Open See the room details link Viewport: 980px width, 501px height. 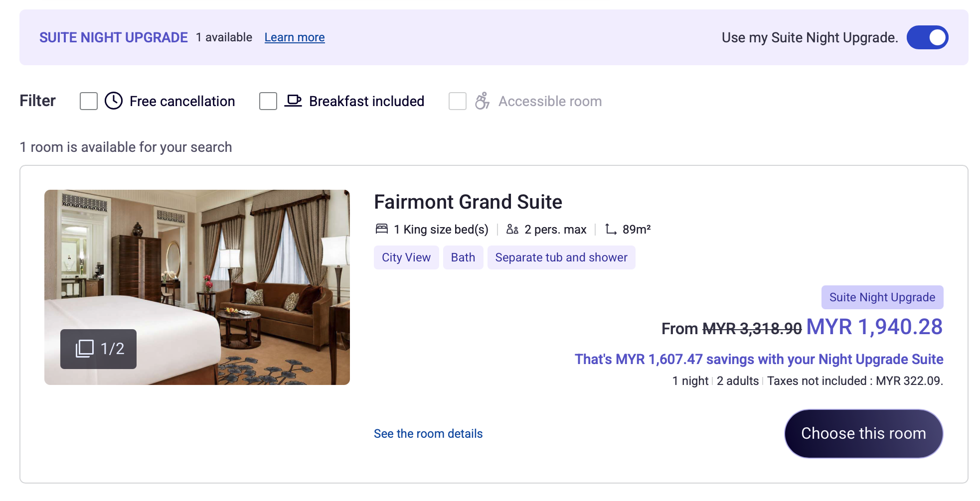click(428, 434)
